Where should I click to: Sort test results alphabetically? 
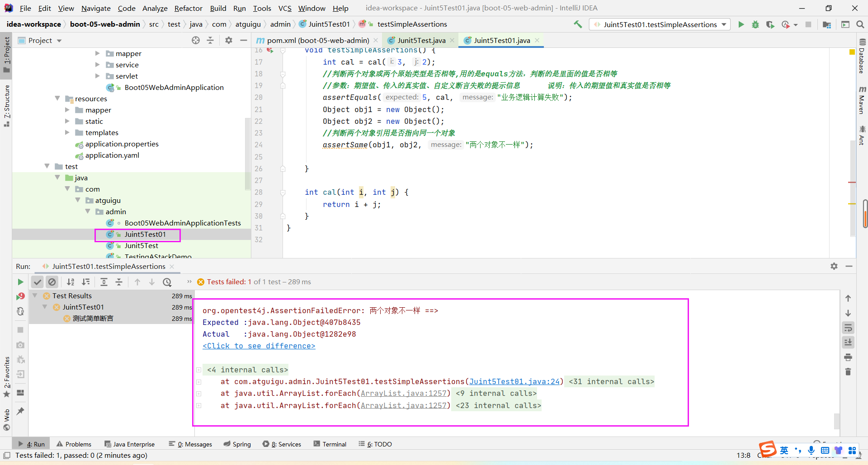pos(71,282)
